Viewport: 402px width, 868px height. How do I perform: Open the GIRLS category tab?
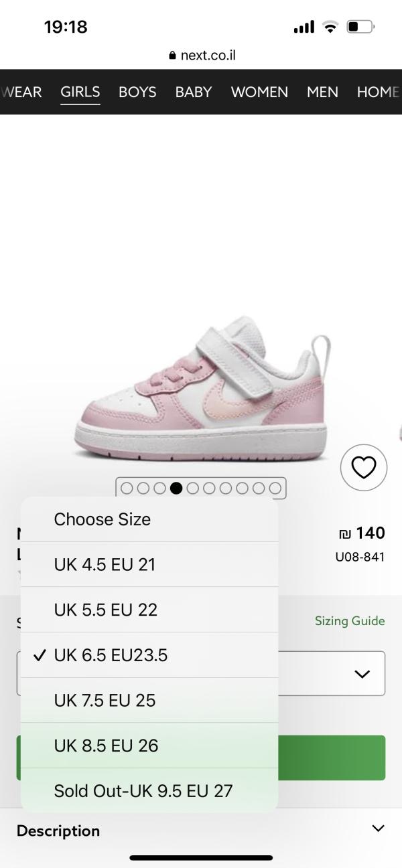[80, 92]
